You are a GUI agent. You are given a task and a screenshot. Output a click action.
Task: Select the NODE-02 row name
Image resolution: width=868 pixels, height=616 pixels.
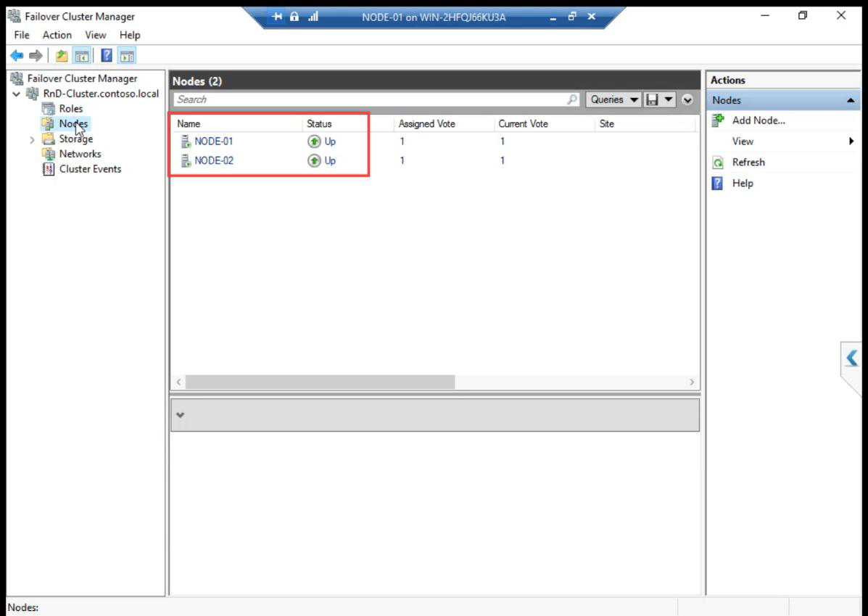click(x=214, y=160)
